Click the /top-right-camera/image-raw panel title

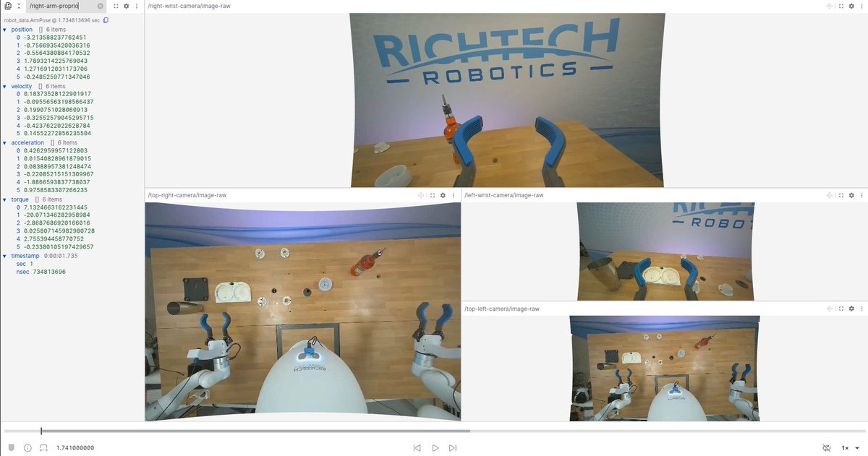coord(187,195)
